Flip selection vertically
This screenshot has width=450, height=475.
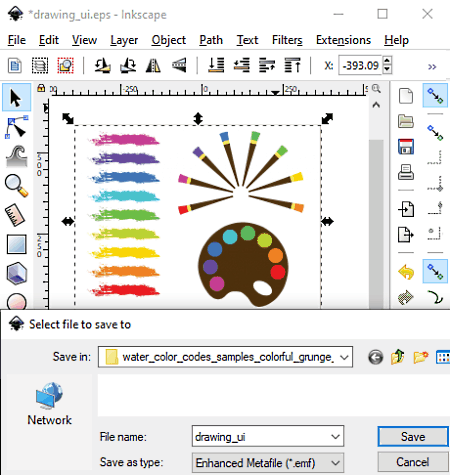[179, 65]
